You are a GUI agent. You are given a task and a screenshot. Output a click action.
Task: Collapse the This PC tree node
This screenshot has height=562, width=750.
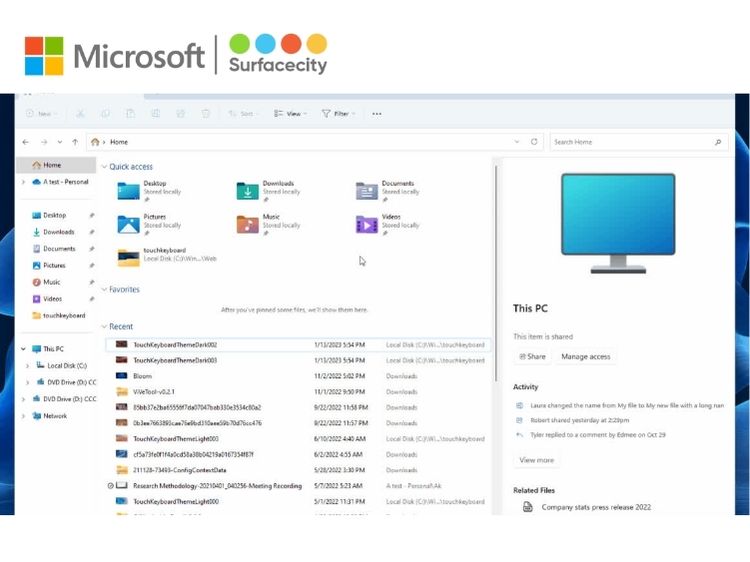tap(23, 349)
